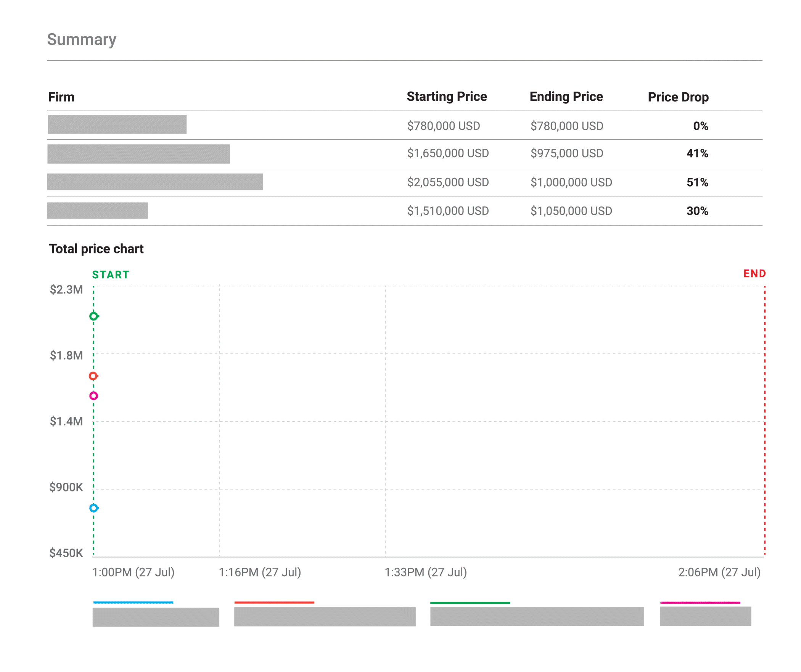This screenshot has width=801, height=672.
Task: Click the Firm column header
Action: point(61,97)
